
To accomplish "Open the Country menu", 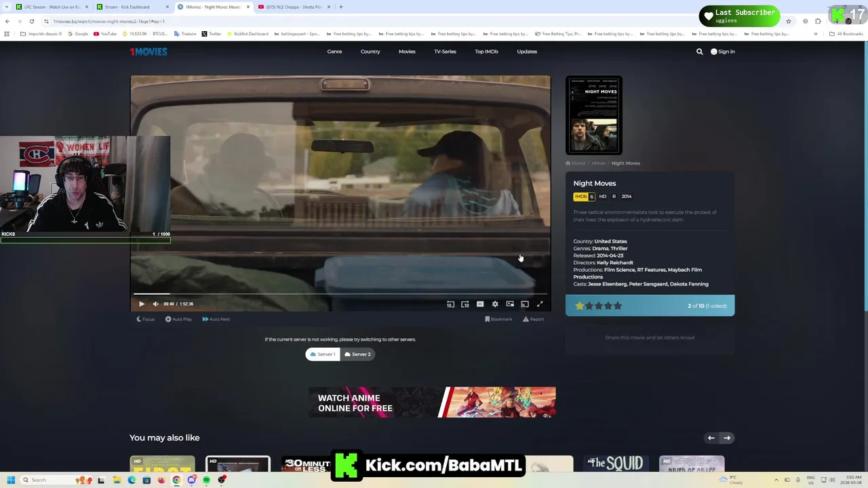I will pos(370,52).
